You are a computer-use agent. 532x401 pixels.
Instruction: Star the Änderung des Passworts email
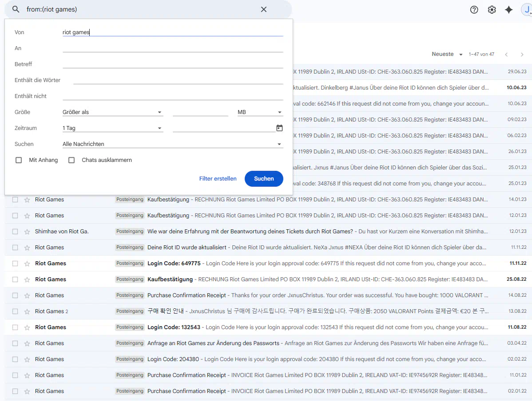click(27, 343)
